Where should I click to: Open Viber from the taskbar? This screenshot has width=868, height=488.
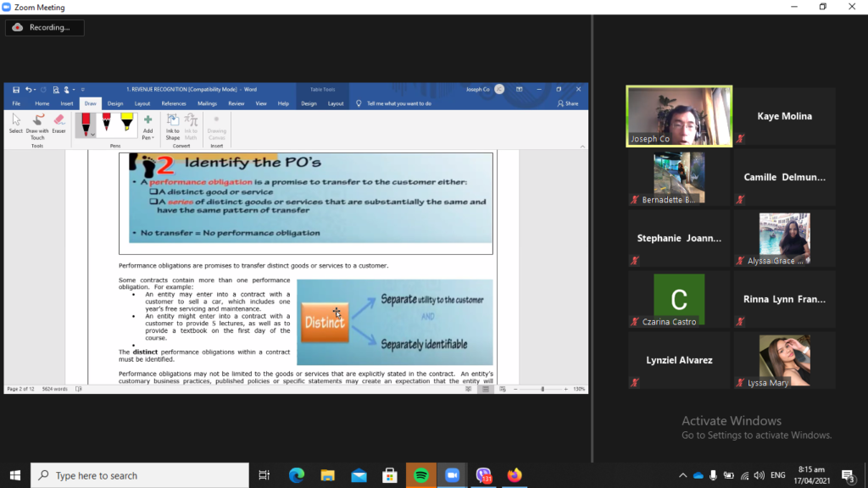click(483, 475)
